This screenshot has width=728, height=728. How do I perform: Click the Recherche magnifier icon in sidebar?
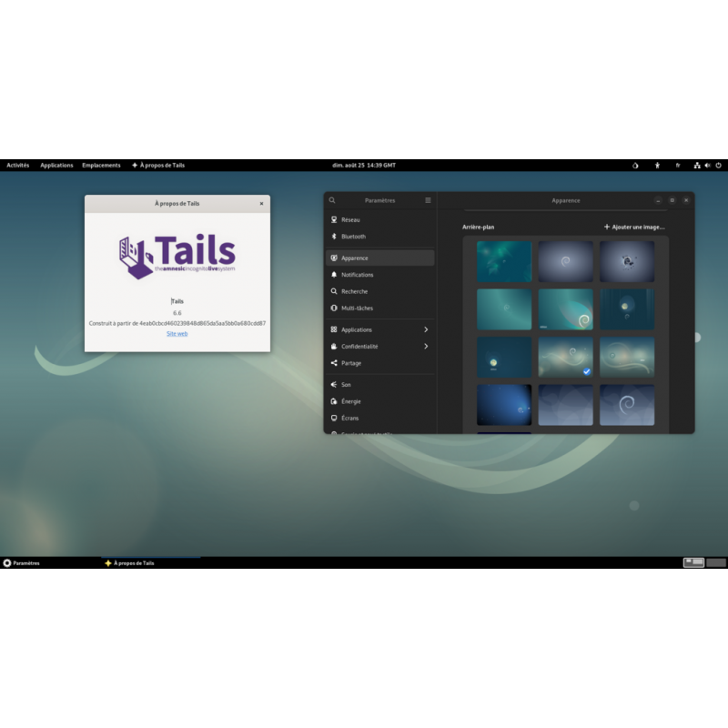[333, 291]
